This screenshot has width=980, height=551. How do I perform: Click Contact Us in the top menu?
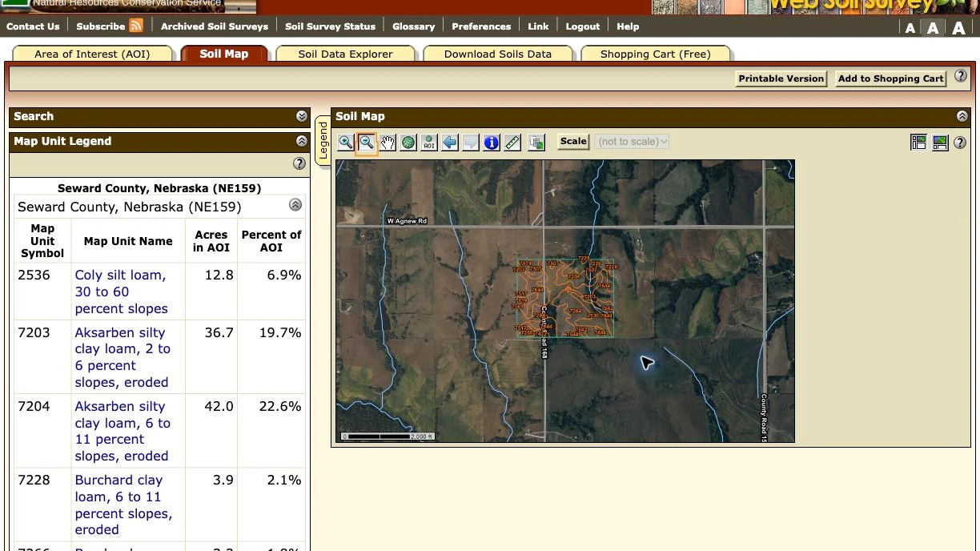click(33, 26)
